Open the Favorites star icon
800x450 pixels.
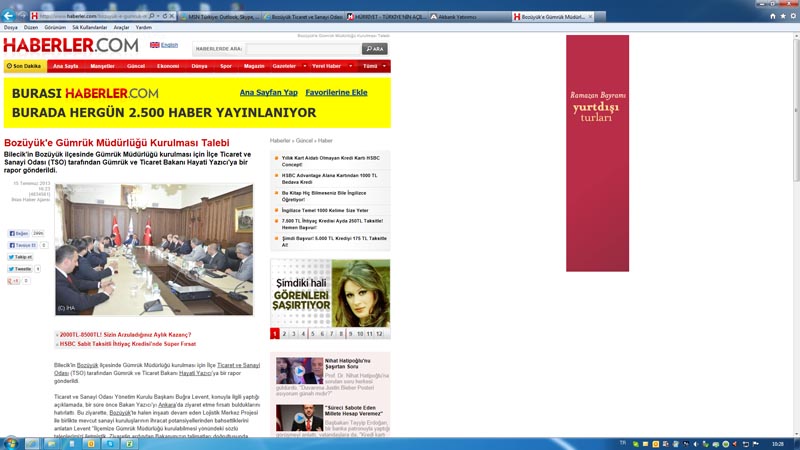click(x=783, y=16)
